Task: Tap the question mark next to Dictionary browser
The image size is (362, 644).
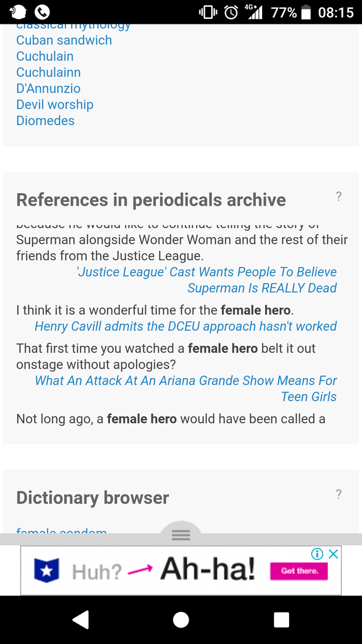Action: point(338,494)
